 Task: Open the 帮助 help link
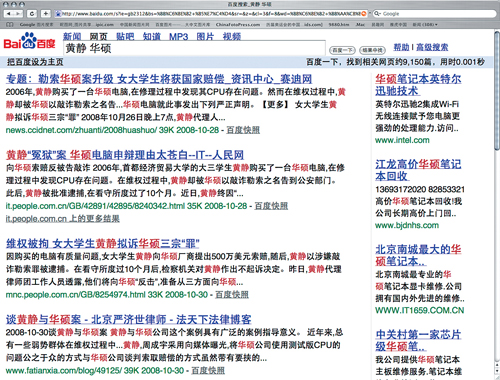[x=401, y=47]
